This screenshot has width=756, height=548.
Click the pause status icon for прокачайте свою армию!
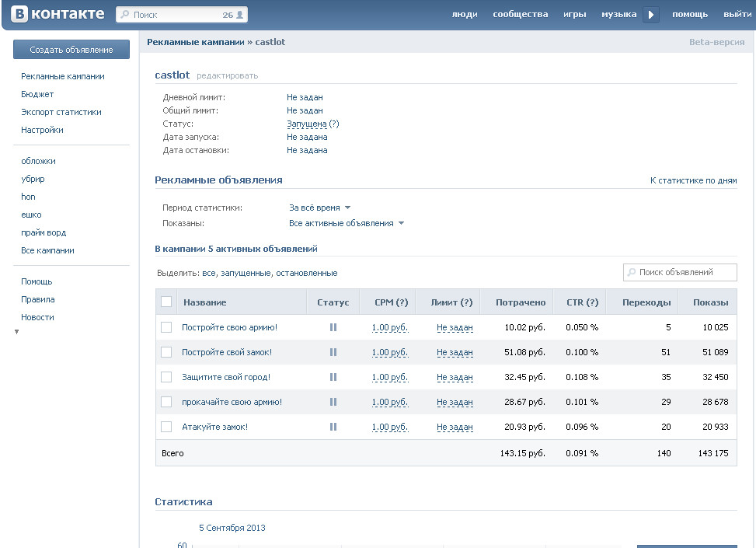[333, 402]
